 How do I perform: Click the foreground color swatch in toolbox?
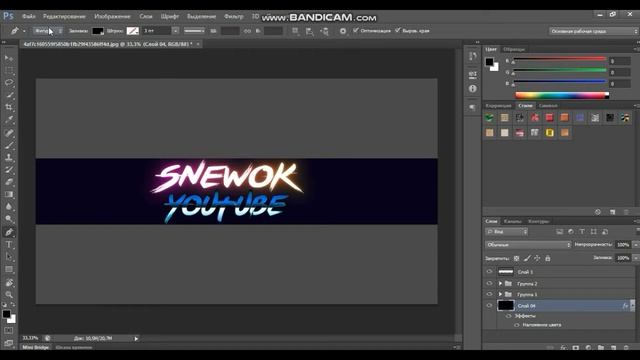(7, 314)
